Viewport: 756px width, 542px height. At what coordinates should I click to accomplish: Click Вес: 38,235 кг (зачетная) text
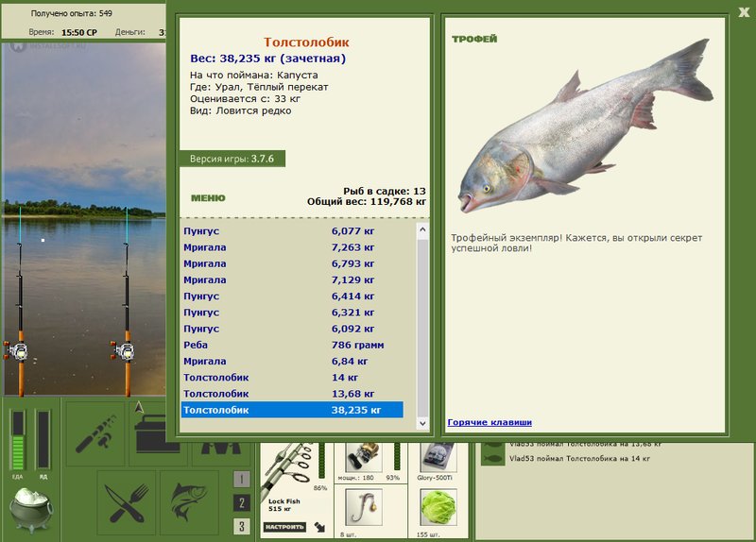coord(268,59)
